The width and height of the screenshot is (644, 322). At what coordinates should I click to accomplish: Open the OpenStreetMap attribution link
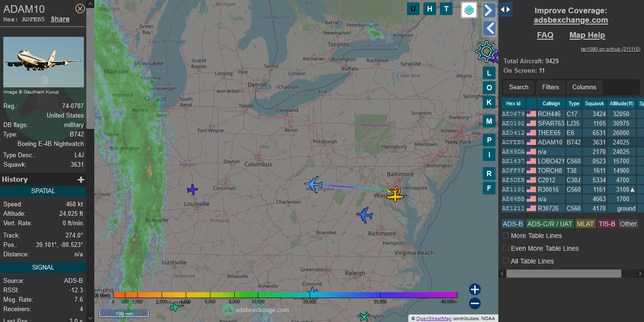click(434, 319)
